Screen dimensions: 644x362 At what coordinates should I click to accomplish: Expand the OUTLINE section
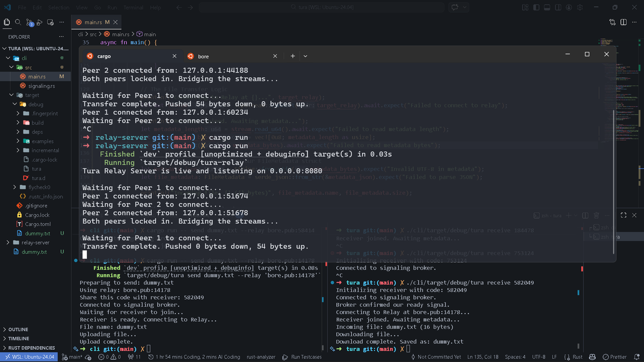coord(35,329)
